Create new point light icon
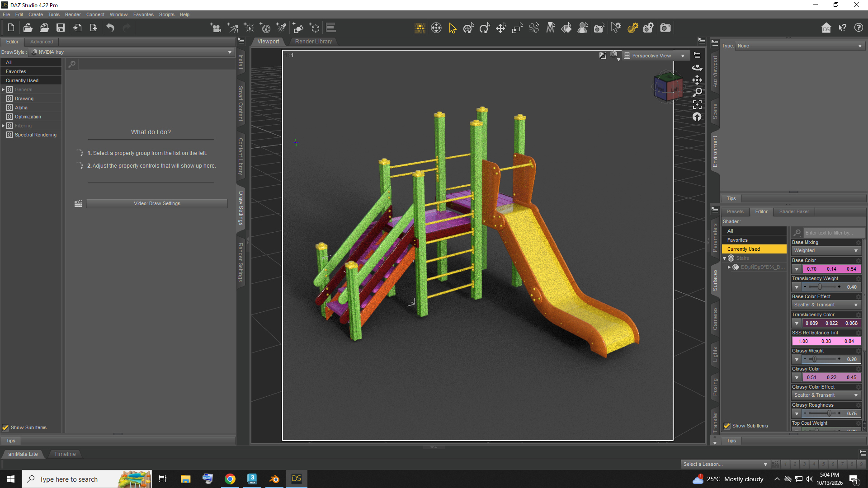This screenshot has width=868, height=488. pyautogui.click(x=249, y=28)
